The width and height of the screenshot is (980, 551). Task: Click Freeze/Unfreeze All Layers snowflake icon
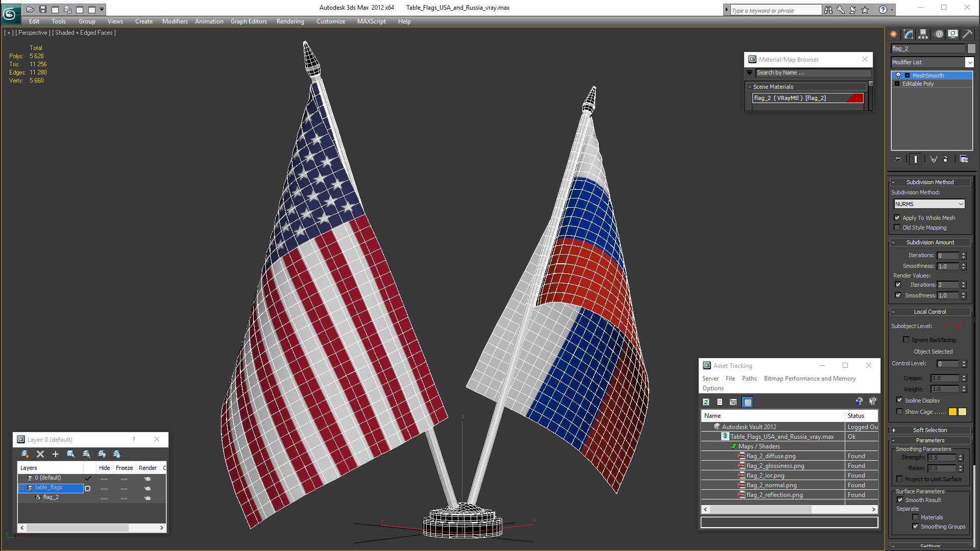pos(117,454)
